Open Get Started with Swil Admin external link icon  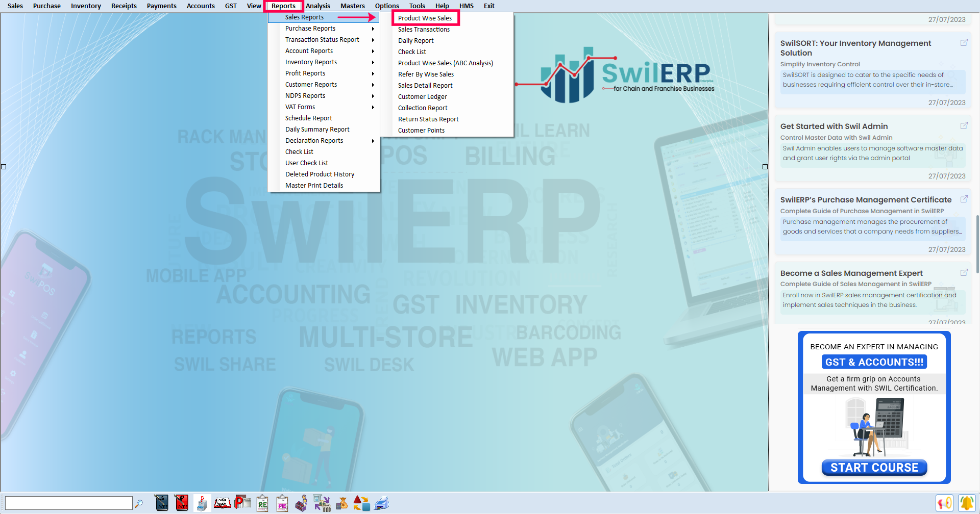[964, 125]
